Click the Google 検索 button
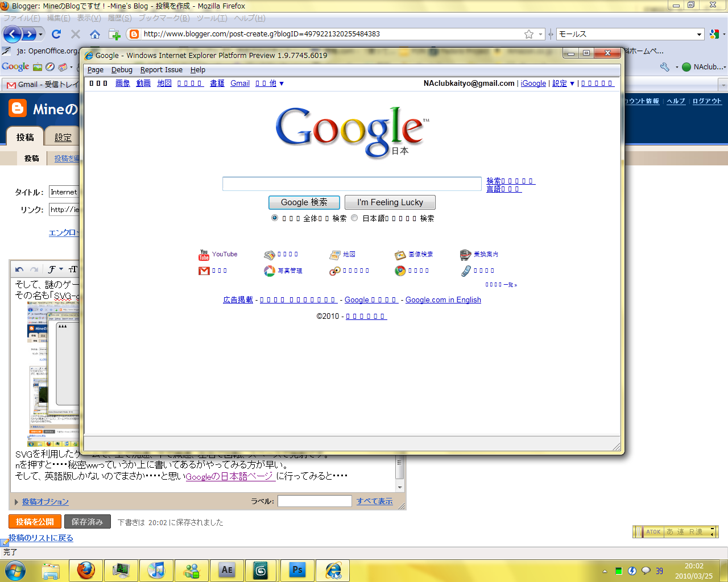Image resolution: width=728 pixels, height=582 pixels. (304, 202)
